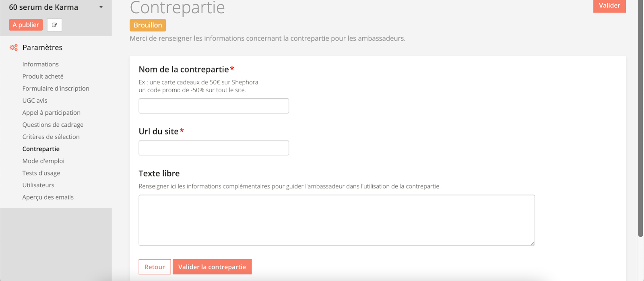Open the Utilisateurs page
Image resolution: width=644 pixels, height=281 pixels.
coord(38,185)
